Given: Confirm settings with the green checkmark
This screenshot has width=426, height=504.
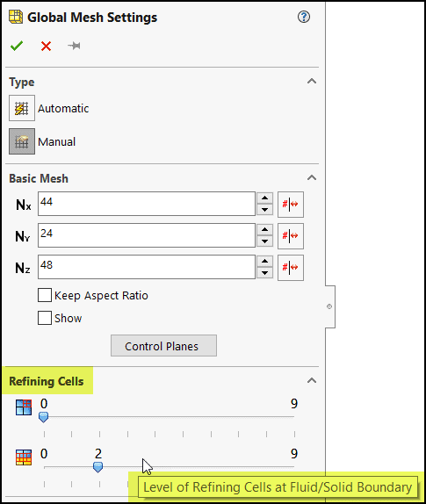Looking at the screenshot, I should 17,46.
